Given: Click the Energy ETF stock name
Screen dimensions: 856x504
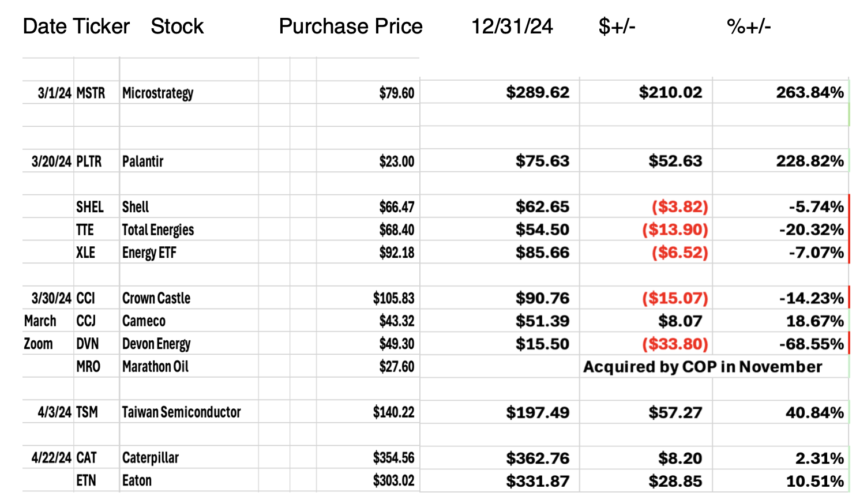Looking at the screenshot, I should (x=149, y=253).
